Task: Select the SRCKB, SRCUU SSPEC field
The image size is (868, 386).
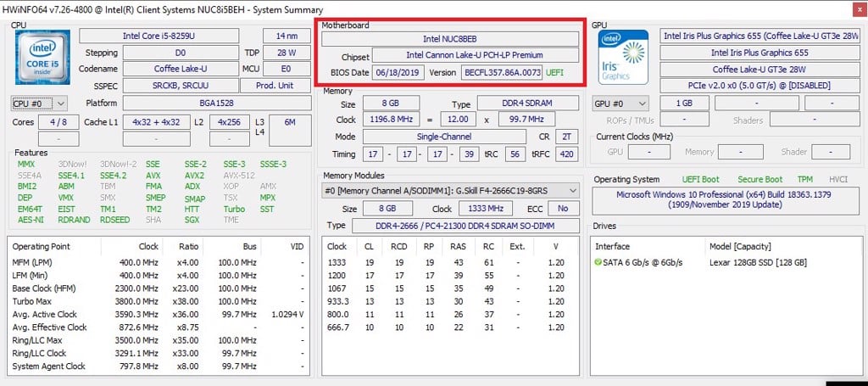Action: coord(181,86)
